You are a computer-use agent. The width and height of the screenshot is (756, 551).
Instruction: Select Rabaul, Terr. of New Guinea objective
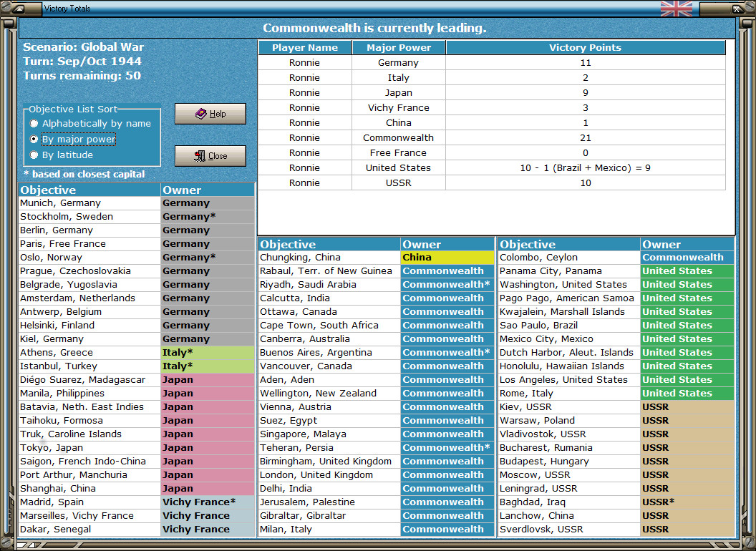[x=329, y=271]
